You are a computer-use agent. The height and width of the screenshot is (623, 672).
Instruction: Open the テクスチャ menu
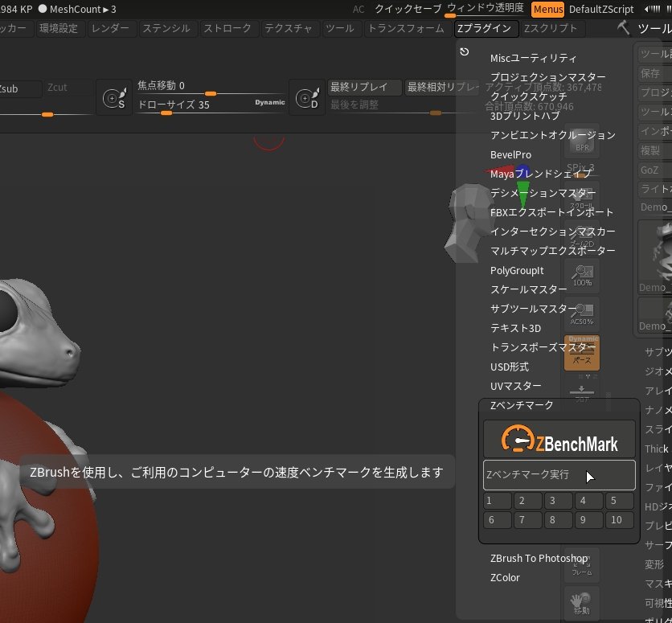coord(289,29)
